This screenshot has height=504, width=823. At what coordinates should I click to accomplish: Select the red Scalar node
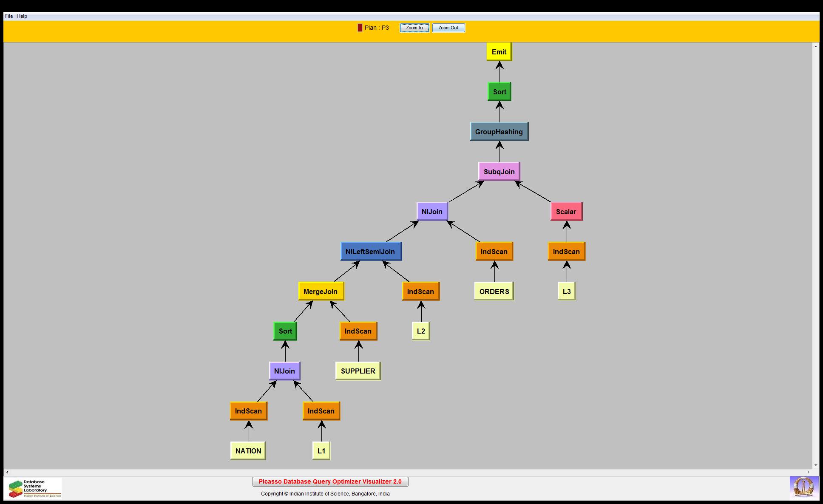[x=566, y=212]
